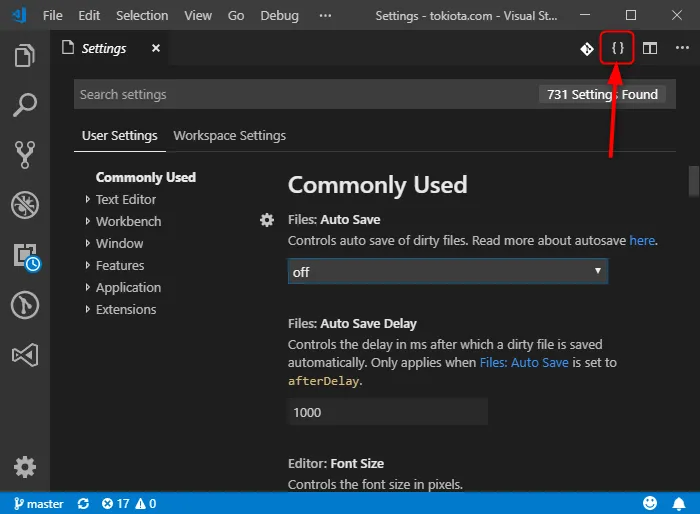Maximize the VS Code window
Viewport: 700px width, 514px height.
631,15
